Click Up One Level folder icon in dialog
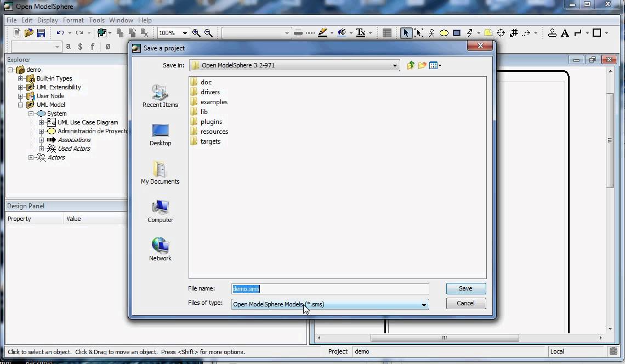625x364 pixels. [411, 65]
